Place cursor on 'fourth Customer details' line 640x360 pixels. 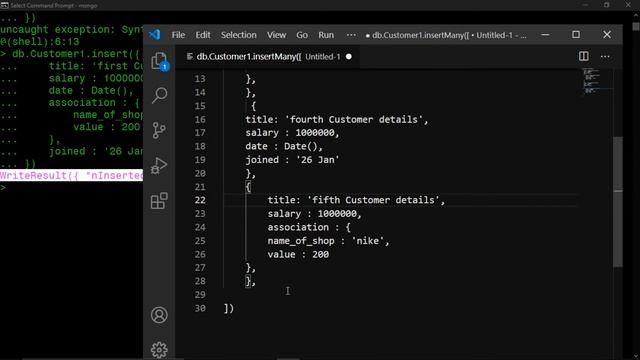[337, 120]
